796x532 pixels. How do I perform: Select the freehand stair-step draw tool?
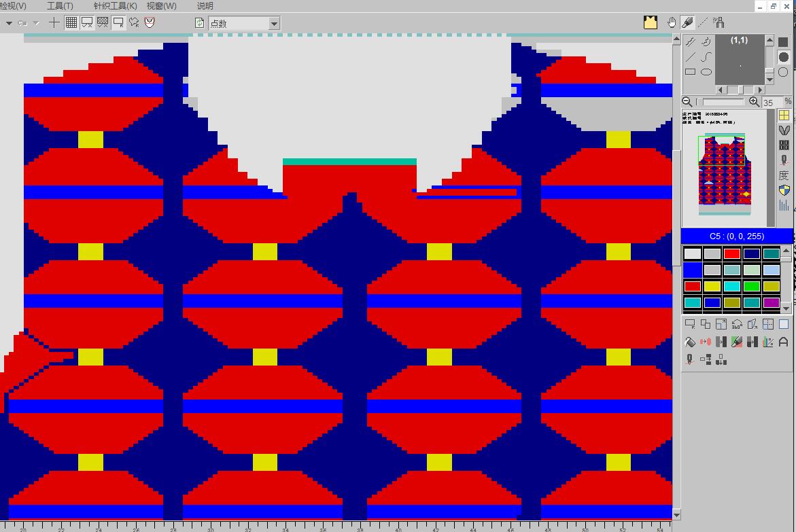[x=691, y=41]
